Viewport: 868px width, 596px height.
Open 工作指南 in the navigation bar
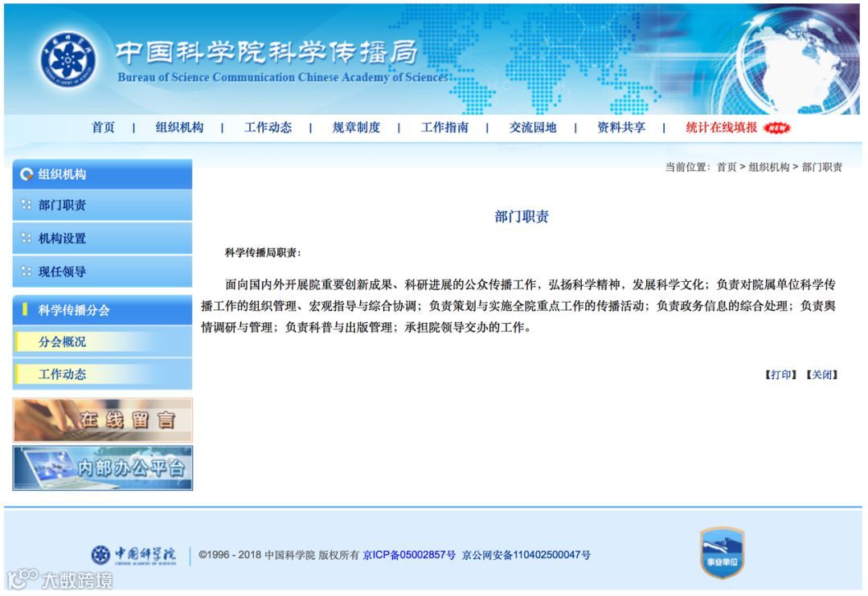pos(444,127)
